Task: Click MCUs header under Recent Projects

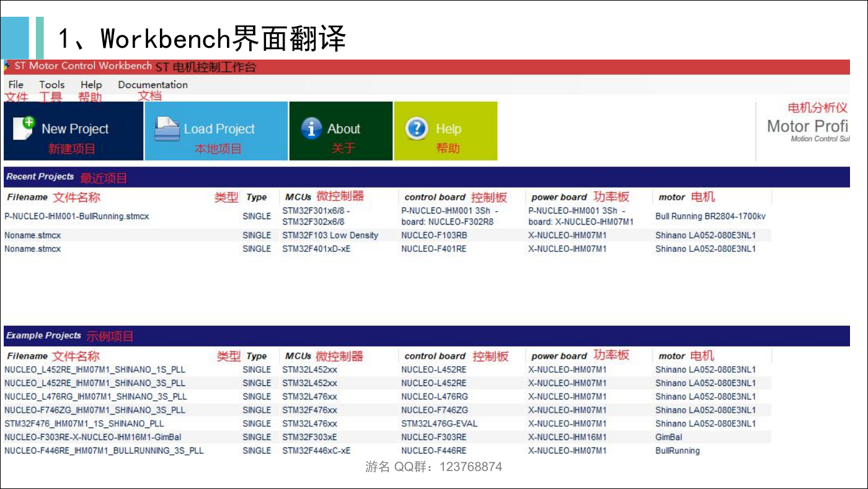Action: 298,197
